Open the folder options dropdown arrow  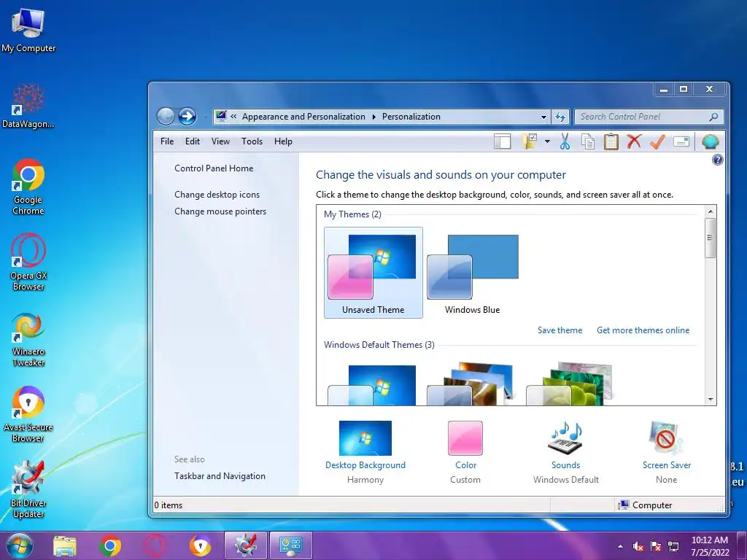pos(547,141)
